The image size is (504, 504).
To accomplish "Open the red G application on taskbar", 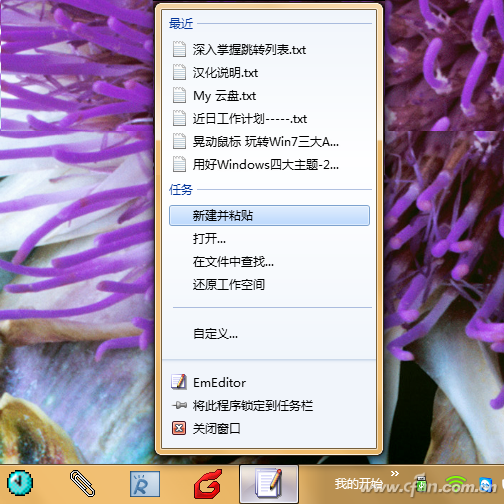I will click(x=208, y=483).
